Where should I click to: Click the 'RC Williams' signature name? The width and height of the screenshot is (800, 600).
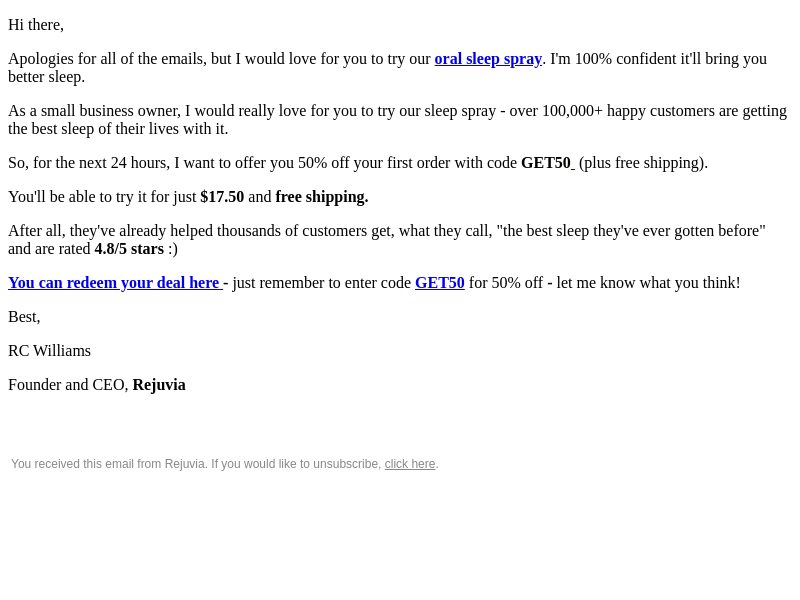[49, 351]
